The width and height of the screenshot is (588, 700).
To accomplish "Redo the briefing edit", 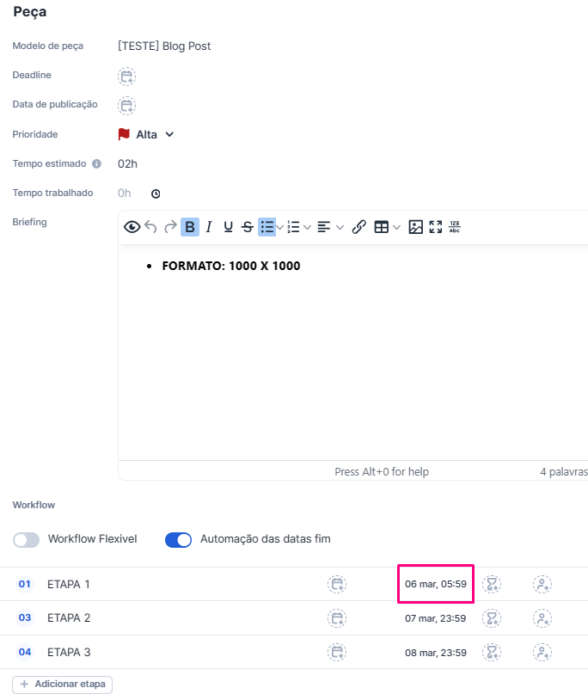I will pyautogui.click(x=170, y=227).
